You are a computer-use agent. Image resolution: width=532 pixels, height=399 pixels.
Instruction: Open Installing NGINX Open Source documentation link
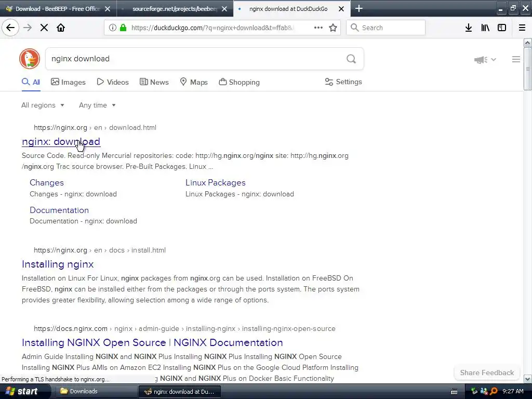152,342
